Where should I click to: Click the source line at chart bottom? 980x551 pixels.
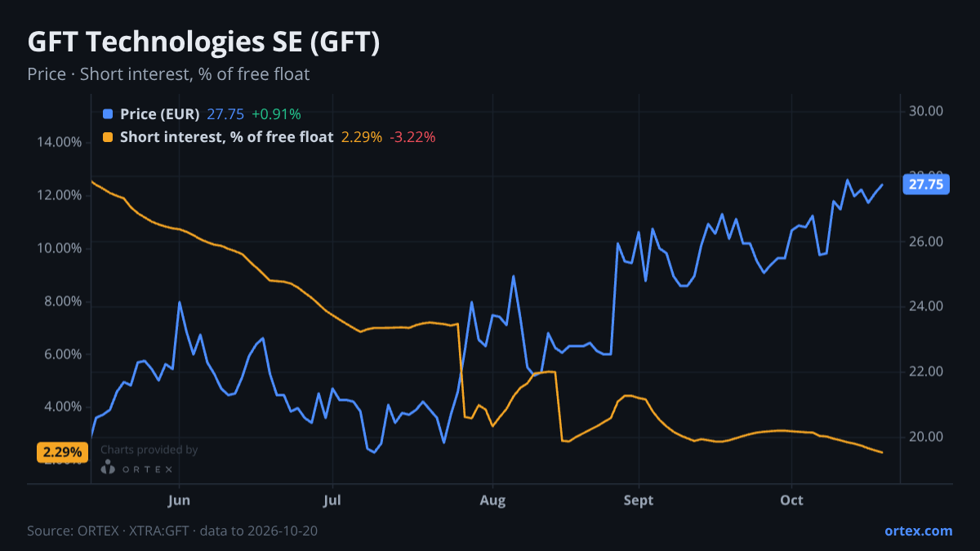coord(172,531)
